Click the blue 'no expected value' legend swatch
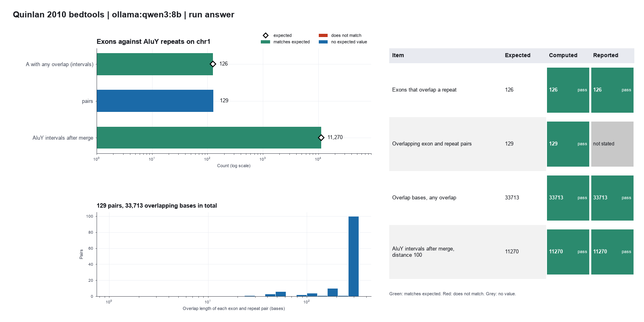 point(323,42)
